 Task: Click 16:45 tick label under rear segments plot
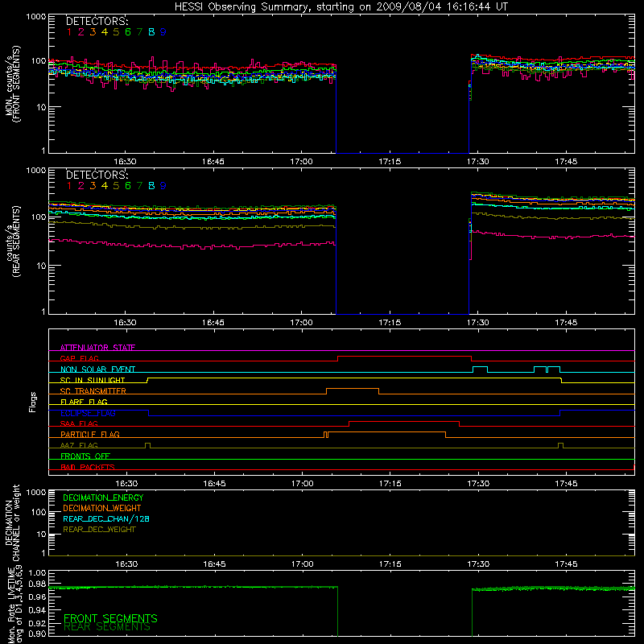[213, 323]
